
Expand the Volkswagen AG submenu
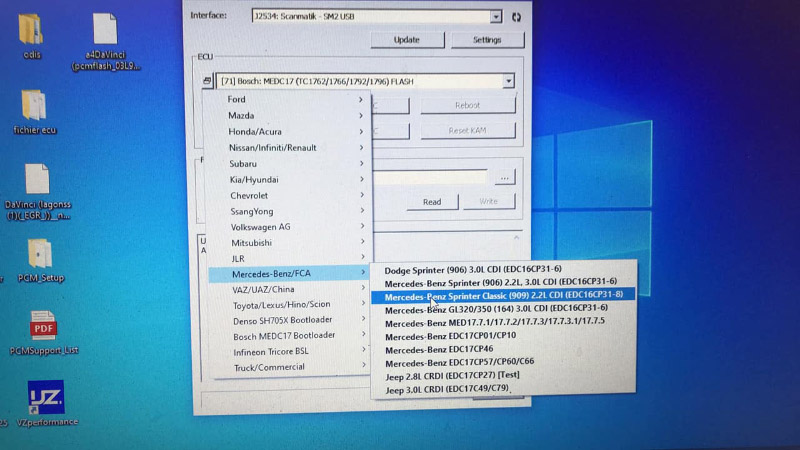coord(291,227)
